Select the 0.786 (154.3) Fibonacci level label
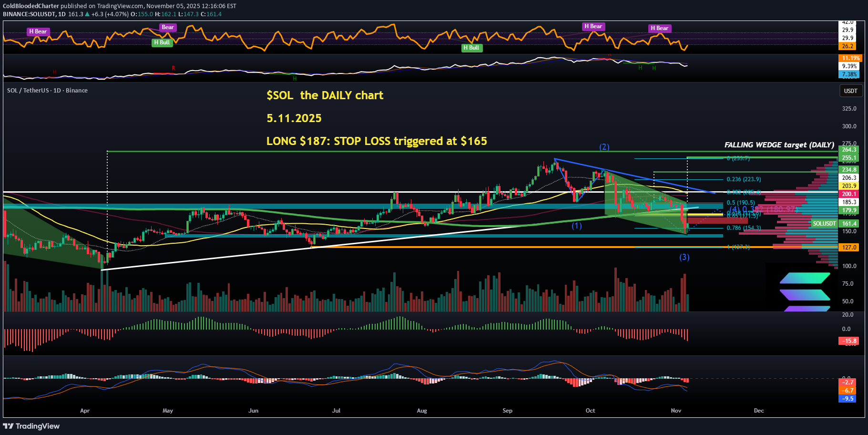Viewport: 868px width, 435px height. click(743, 228)
